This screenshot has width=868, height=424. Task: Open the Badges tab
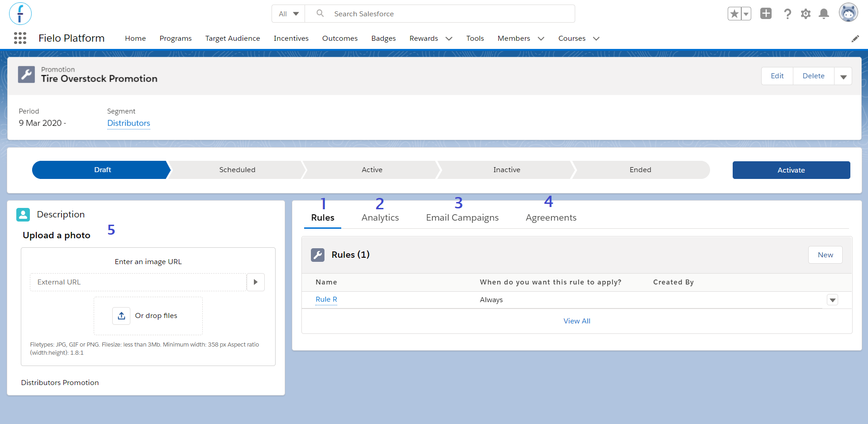384,39
